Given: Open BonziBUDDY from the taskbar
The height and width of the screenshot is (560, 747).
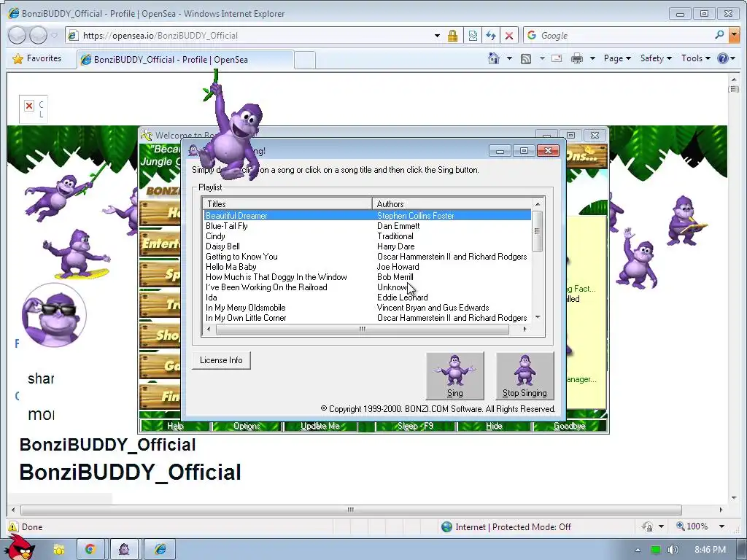Looking at the screenshot, I should tap(124, 549).
